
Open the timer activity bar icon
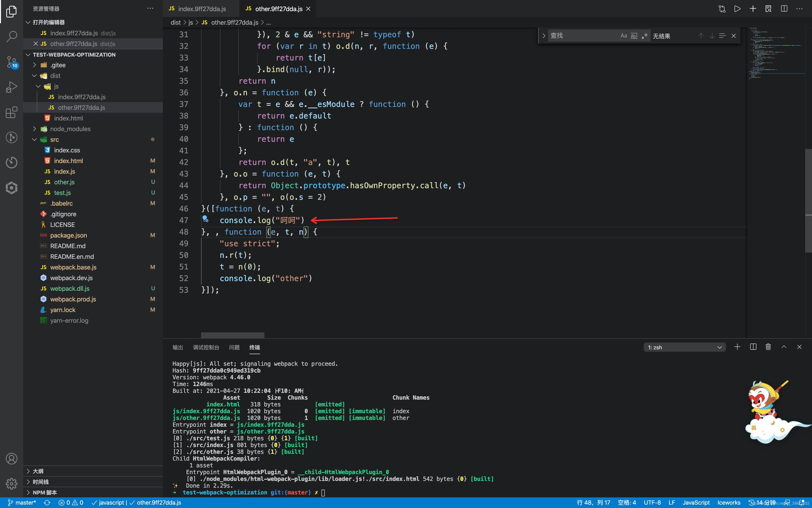(x=11, y=163)
